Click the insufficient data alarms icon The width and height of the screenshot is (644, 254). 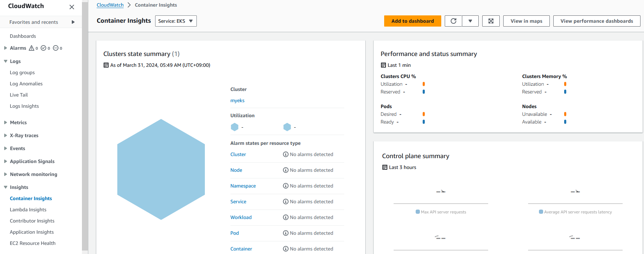(56, 48)
